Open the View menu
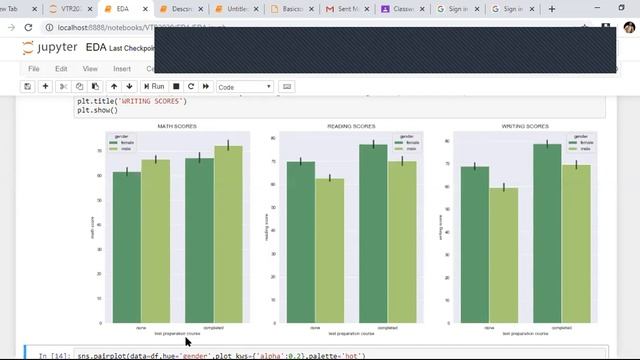Screen dimensions: 640x360 [90, 69]
